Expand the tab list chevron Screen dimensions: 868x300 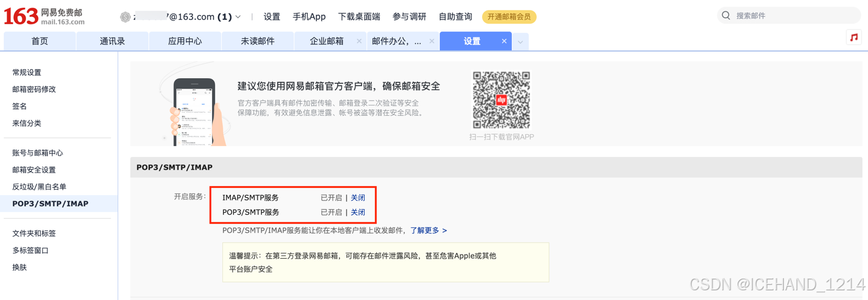point(520,42)
